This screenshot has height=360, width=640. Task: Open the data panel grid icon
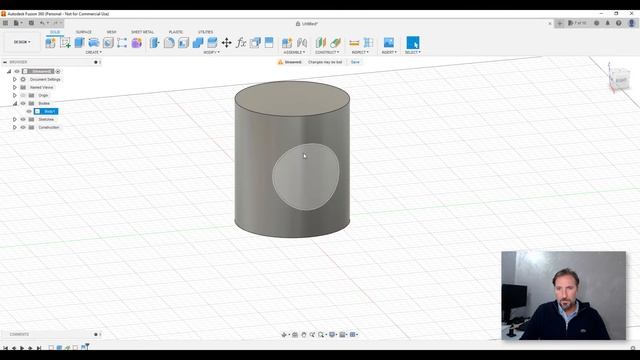(5, 23)
